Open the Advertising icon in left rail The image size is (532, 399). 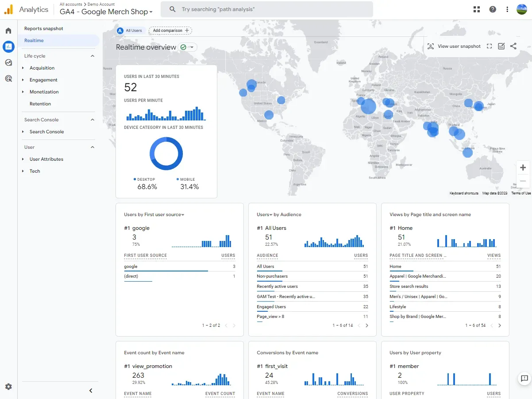click(8, 79)
